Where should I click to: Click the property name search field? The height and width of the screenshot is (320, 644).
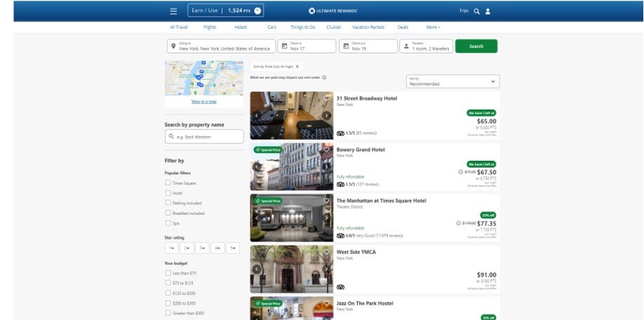pos(204,137)
